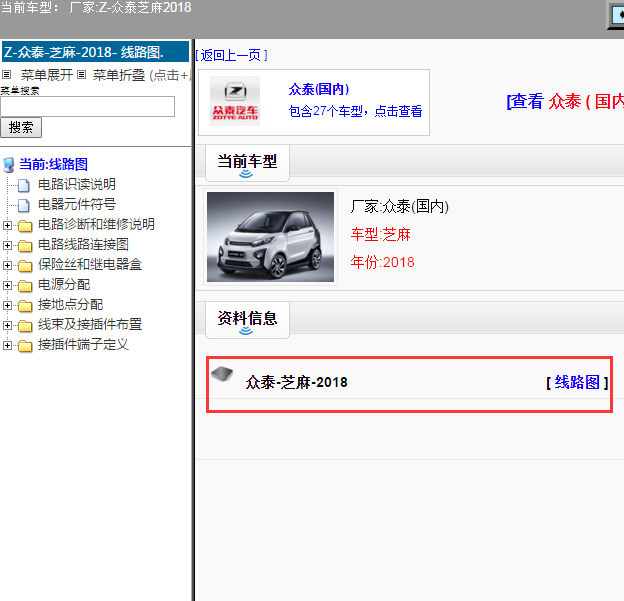Click 包含27个车型，点击查看 link

coord(355,111)
